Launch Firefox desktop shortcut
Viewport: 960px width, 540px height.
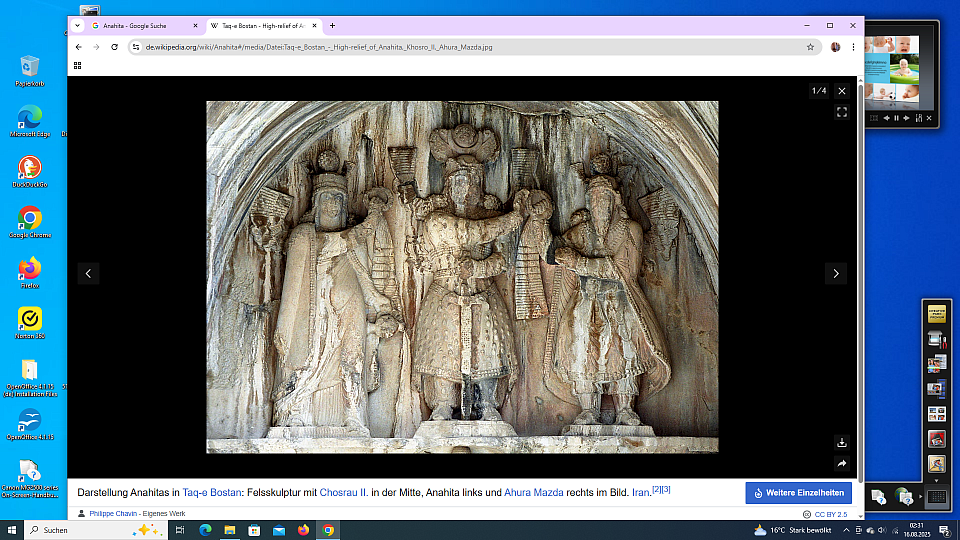coord(29,272)
